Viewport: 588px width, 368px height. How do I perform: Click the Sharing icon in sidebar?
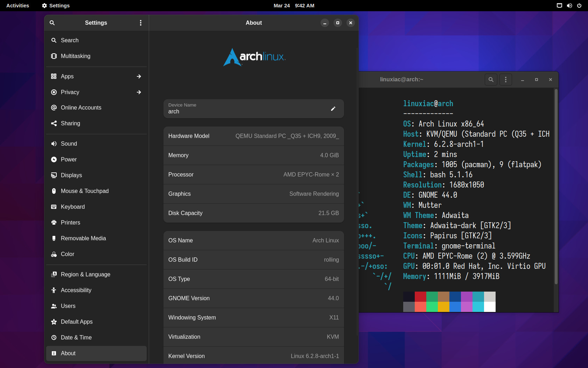pyautogui.click(x=54, y=123)
